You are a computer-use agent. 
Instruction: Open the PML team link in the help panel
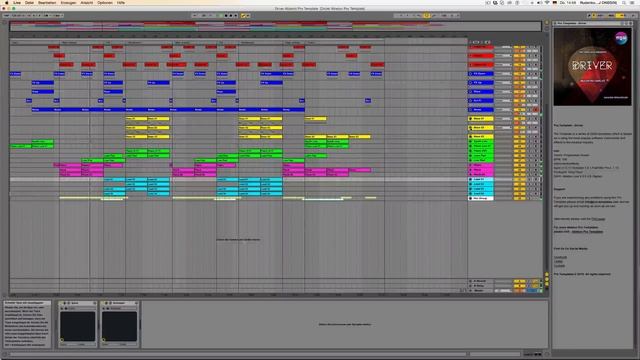tap(598, 219)
